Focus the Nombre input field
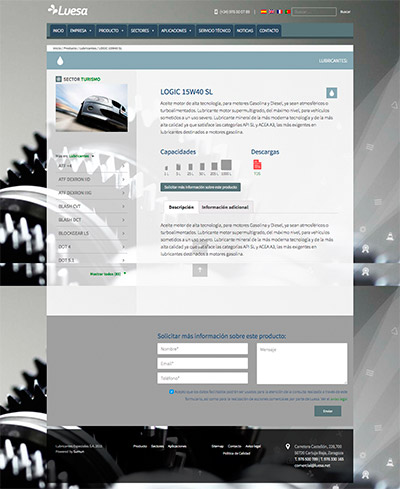 point(203,349)
